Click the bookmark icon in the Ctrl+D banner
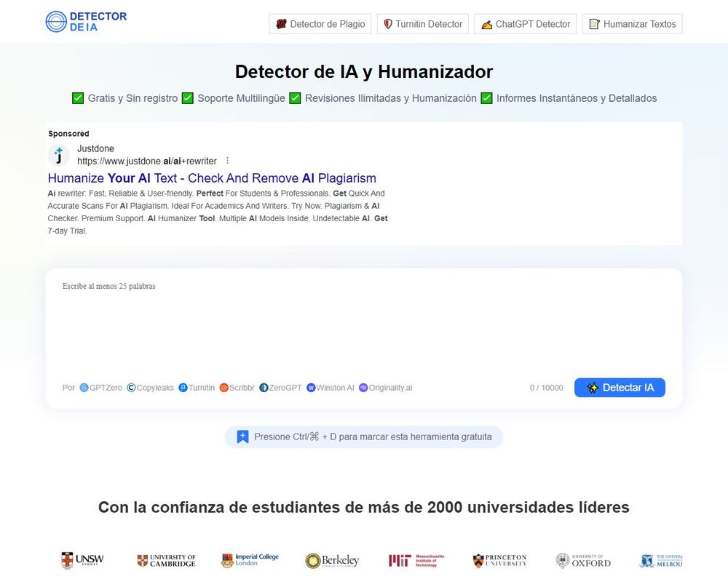The width and height of the screenshot is (728, 582). click(x=242, y=436)
